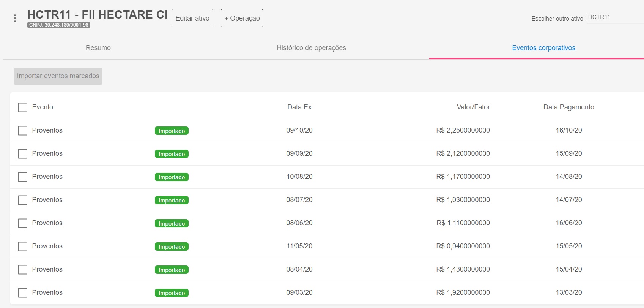Check the Proventos row dated 09/10/20

click(x=22, y=131)
